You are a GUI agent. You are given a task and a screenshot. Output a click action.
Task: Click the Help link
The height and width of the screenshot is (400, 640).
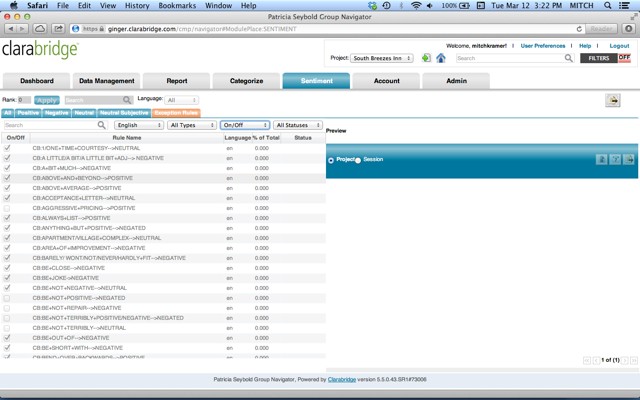[585, 46]
